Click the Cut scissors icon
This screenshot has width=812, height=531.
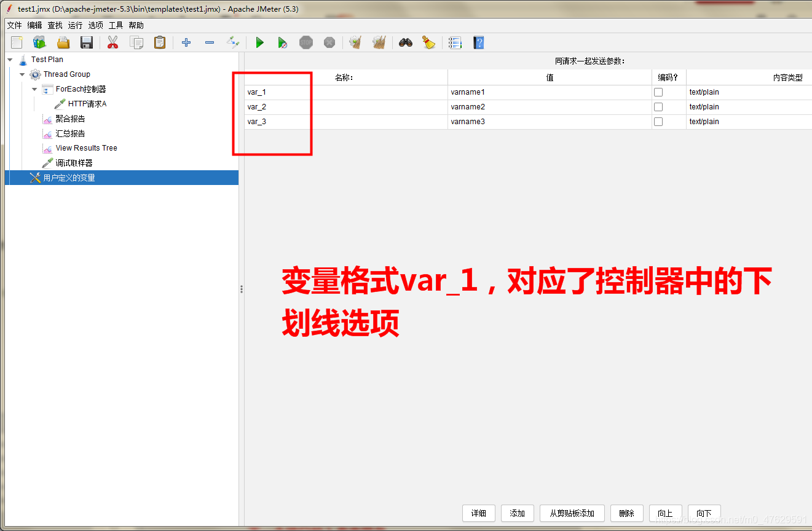(112, 42)
